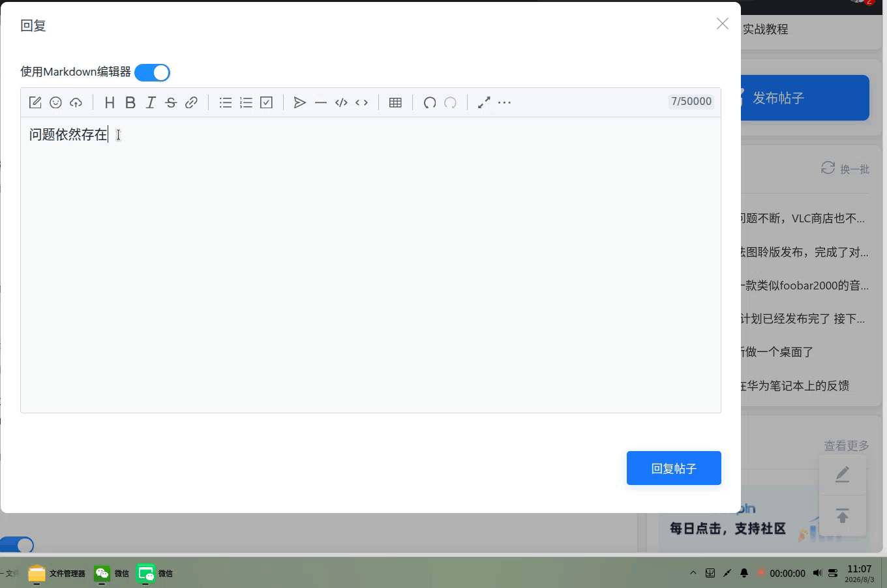Click 换一批 to refresh the list
This screenshot has width=887, height=588.
(845, 169)
